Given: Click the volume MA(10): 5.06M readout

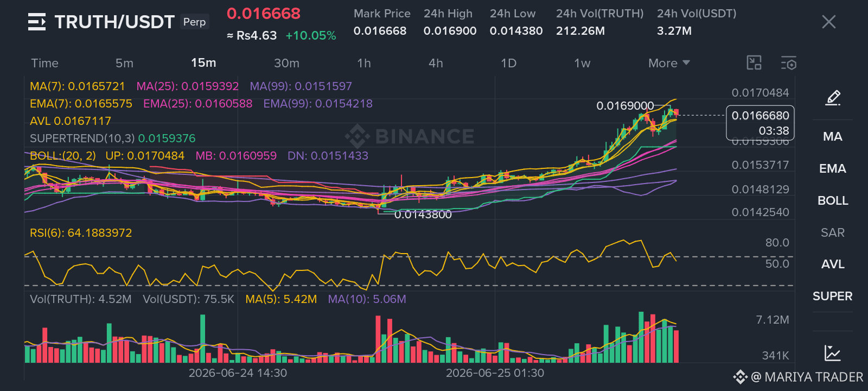Looking at the screenshot, I should [367, 299].
